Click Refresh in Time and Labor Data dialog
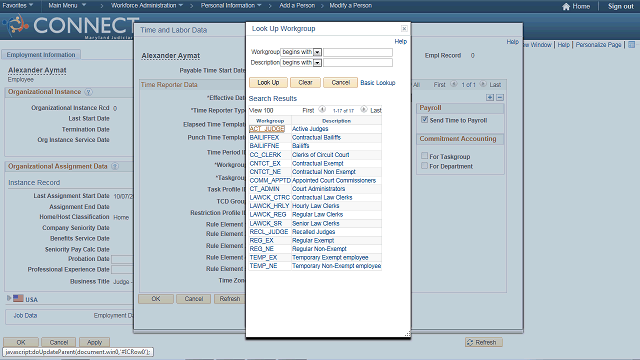Image resolution: width=640 pixels, height=360 pixels. pos(230,299)
